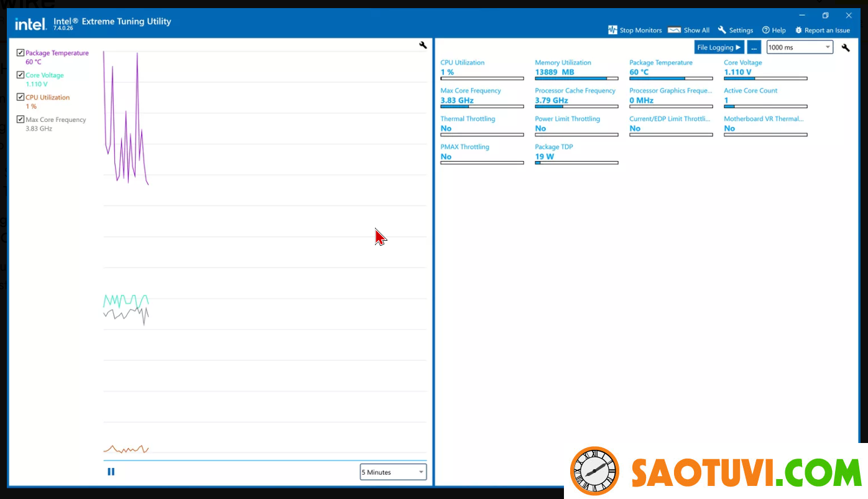Click the Memory Utilization progress bar
Screen dimensions: 868x499
[x=576, y=78]
